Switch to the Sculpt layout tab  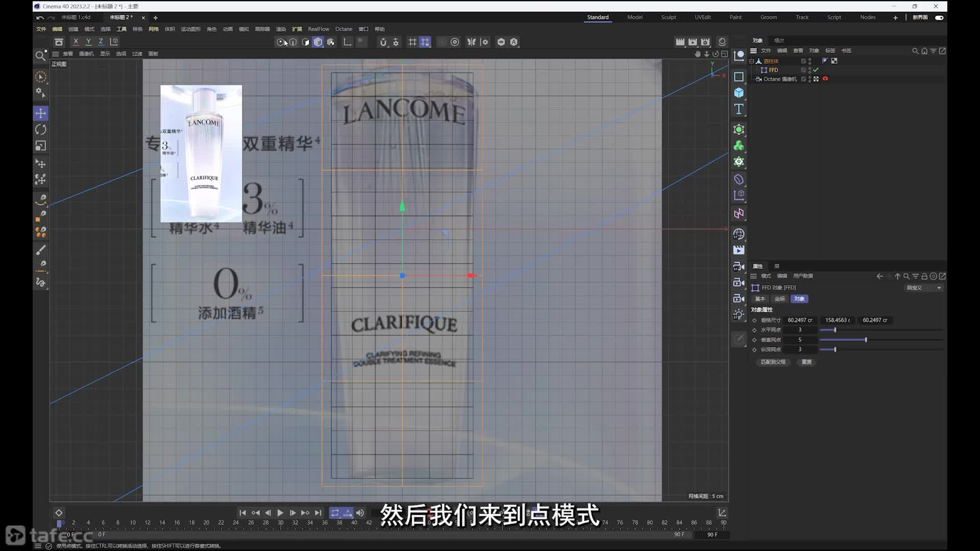[x=669, y=17]
